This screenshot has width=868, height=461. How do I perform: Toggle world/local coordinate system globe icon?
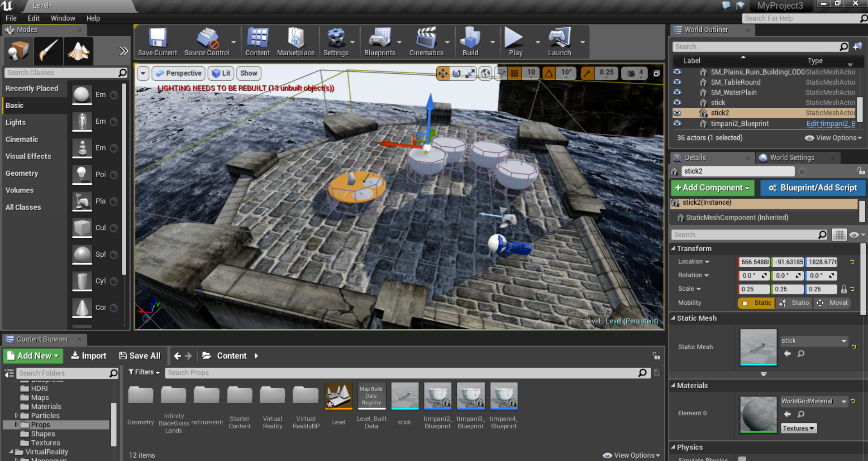(x=486, y=73)
